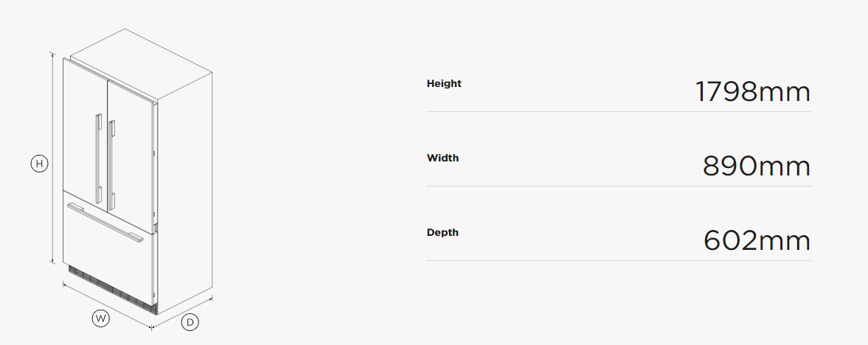The width and height of the screenshot is (868, 345).
Task: Select the right fridge door handle
Action: pos(111,165)
